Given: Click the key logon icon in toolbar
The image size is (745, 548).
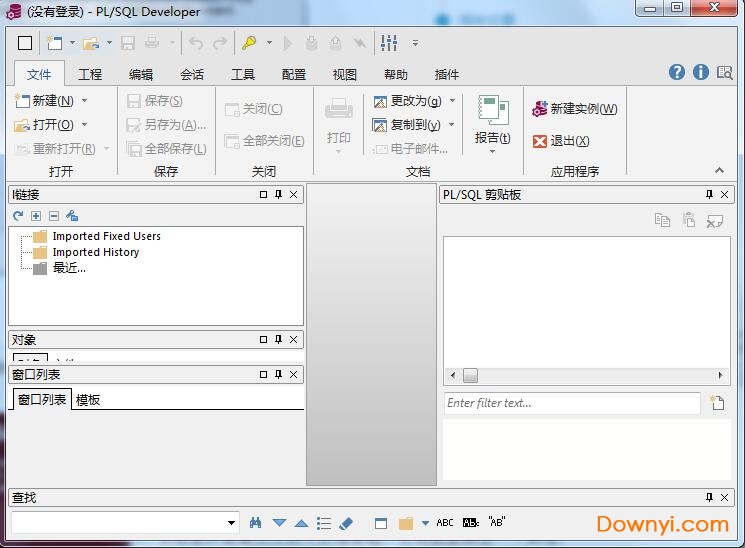Looking at the screenshot, I should point(249,43).
